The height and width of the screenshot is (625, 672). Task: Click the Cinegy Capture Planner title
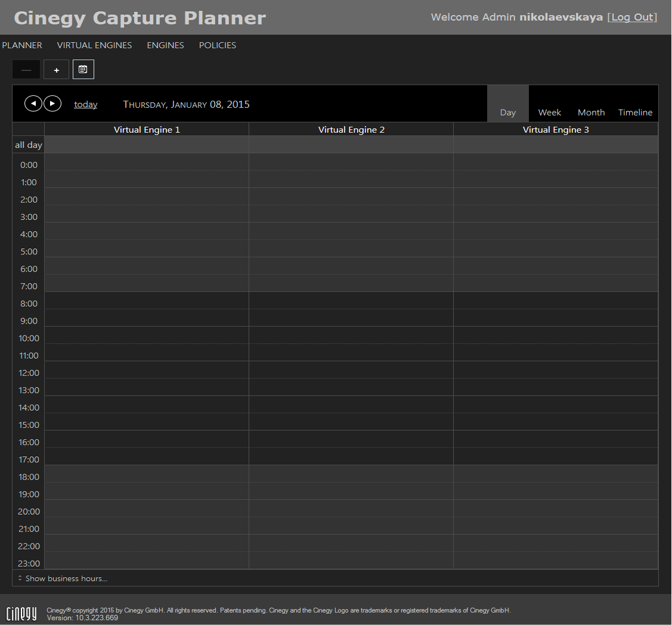[x=140, y=18]
